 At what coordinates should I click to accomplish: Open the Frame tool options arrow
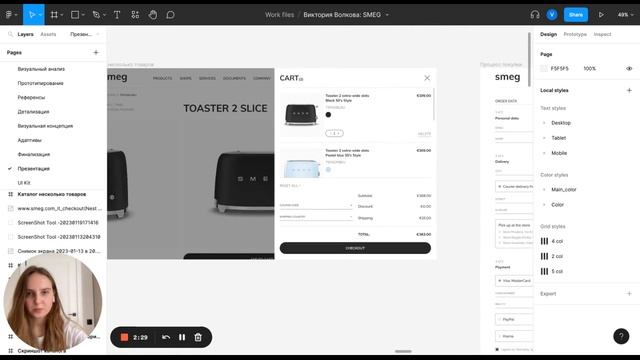point(62,15)
